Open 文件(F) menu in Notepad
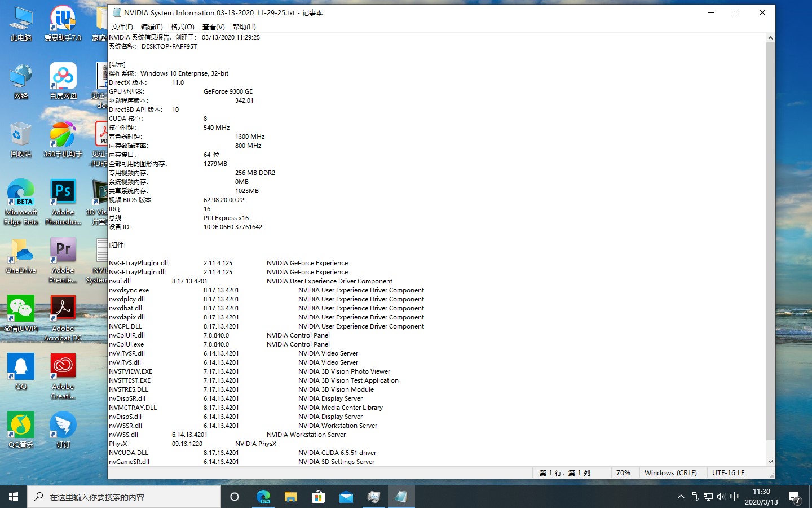The width and height of the screenshot is (812, 508). tap(122, 27)
